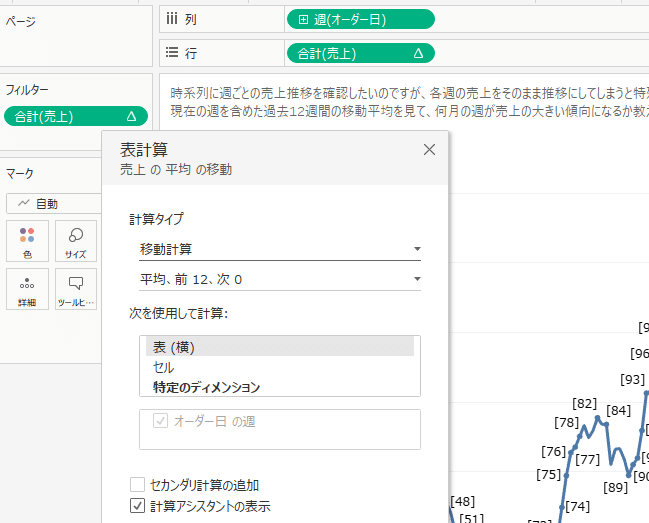This screenshot has width=649, height=523.
Task: Close the 表計算 dialog
Action: pyautogui.click(x=429, y=149)
